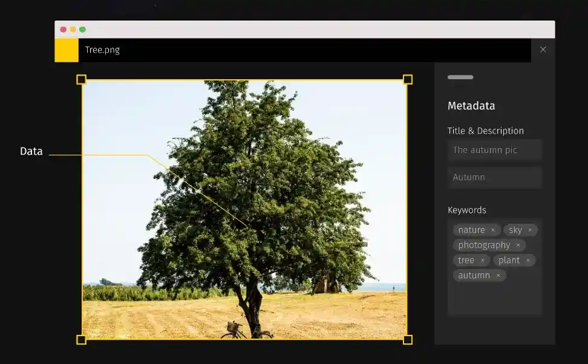Screen dimensions: 588x364
Task: Select the top-right crop handle
Action: [x=408, y=79]
